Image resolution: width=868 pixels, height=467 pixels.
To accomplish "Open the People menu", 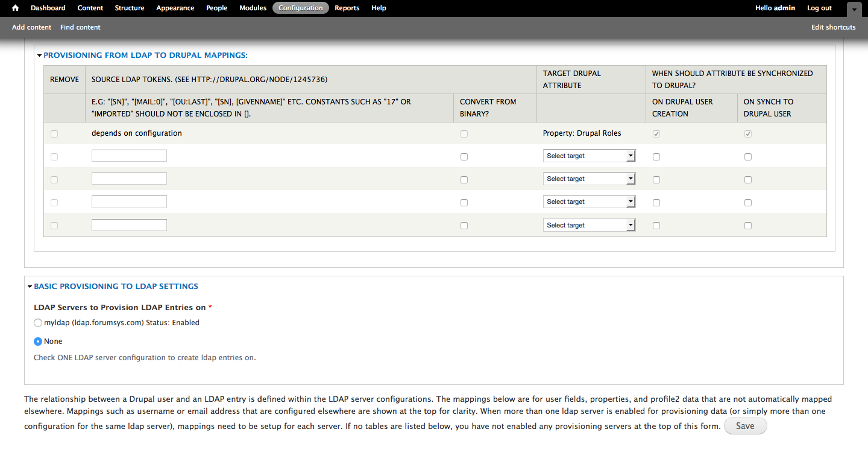I will [x=217, y=8].
